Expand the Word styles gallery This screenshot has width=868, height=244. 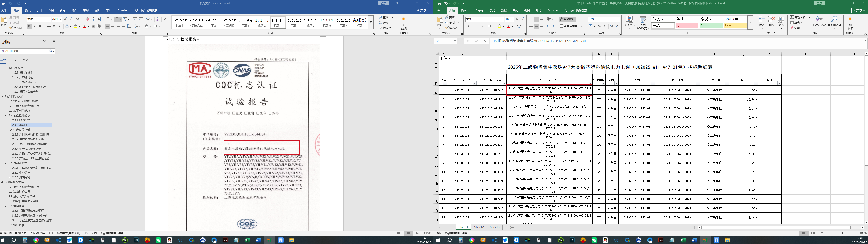(371, 22)
